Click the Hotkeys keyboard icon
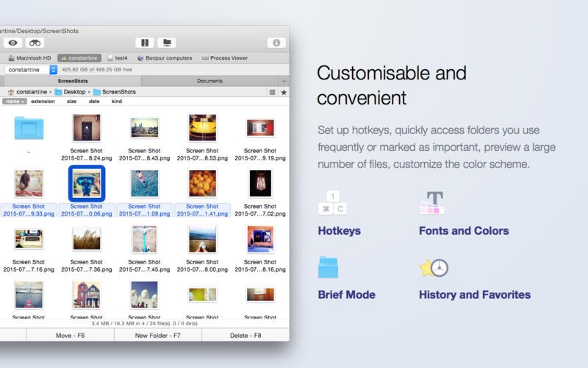The image size is (588, 368). (332, 203)
